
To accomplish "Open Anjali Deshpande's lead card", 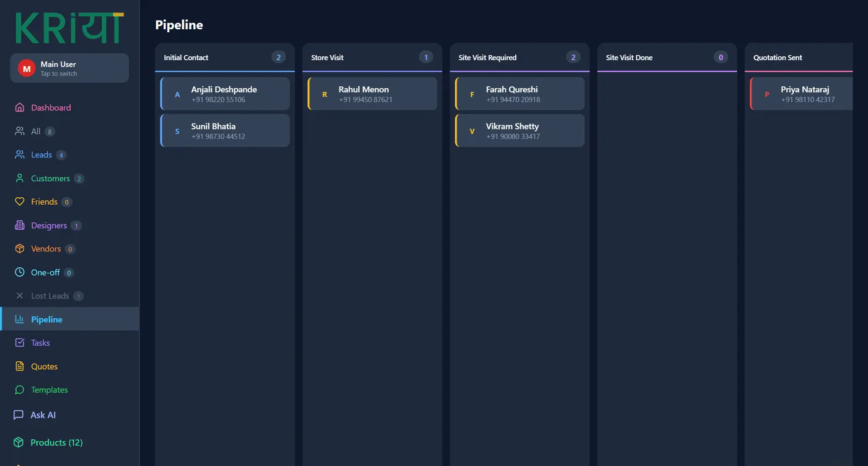I will (225, 94).
